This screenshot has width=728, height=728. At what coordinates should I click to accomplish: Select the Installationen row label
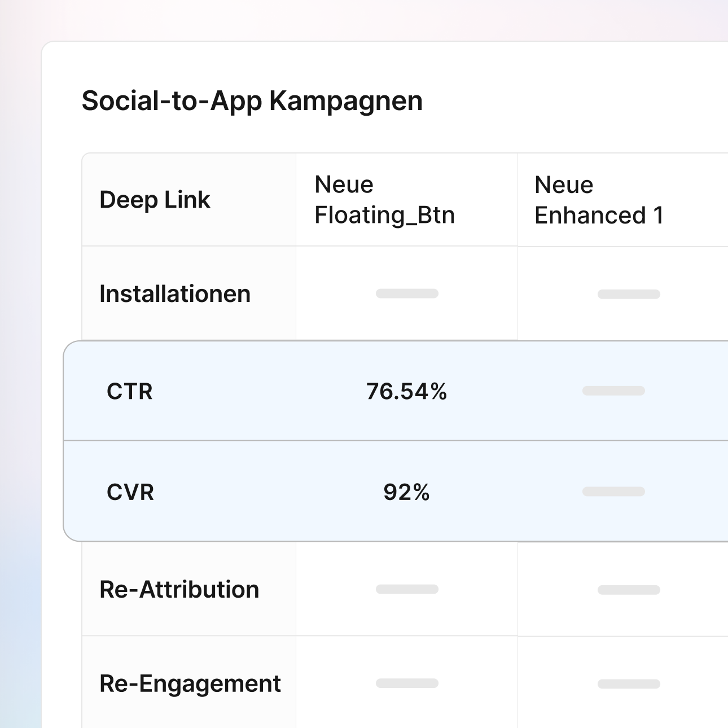(x=175, y=294)
